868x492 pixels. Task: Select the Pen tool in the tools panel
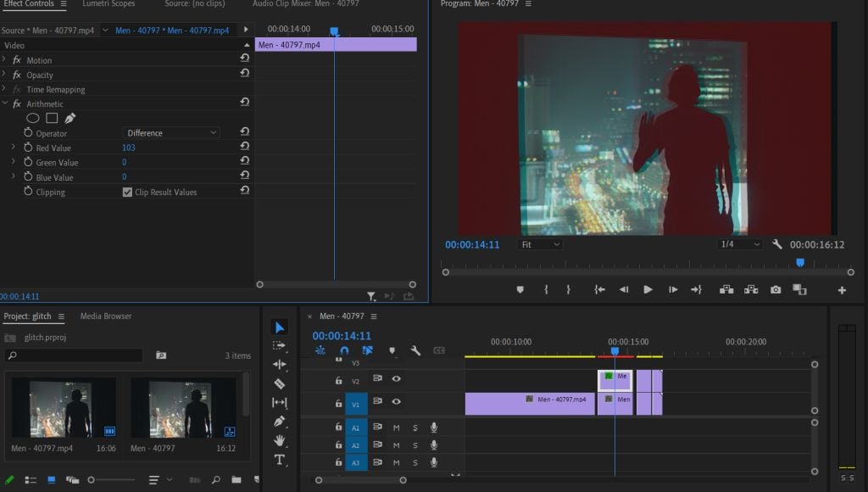click(x=280, y=422)
